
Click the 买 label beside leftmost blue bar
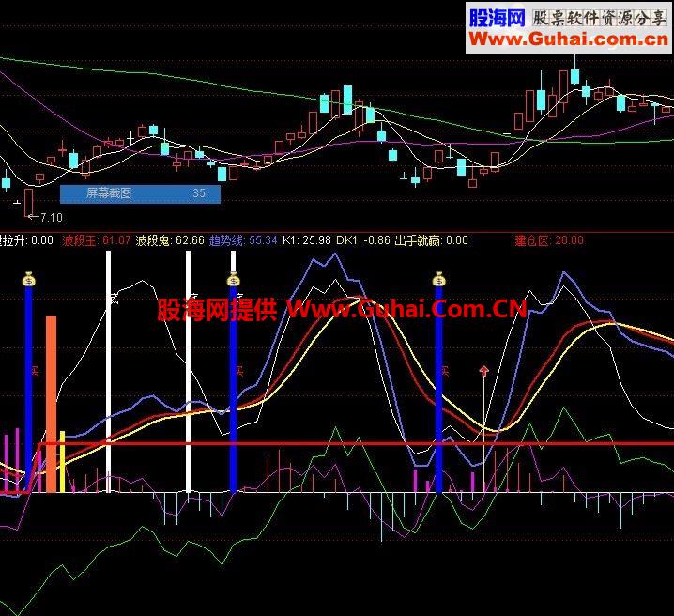[36, 371]
